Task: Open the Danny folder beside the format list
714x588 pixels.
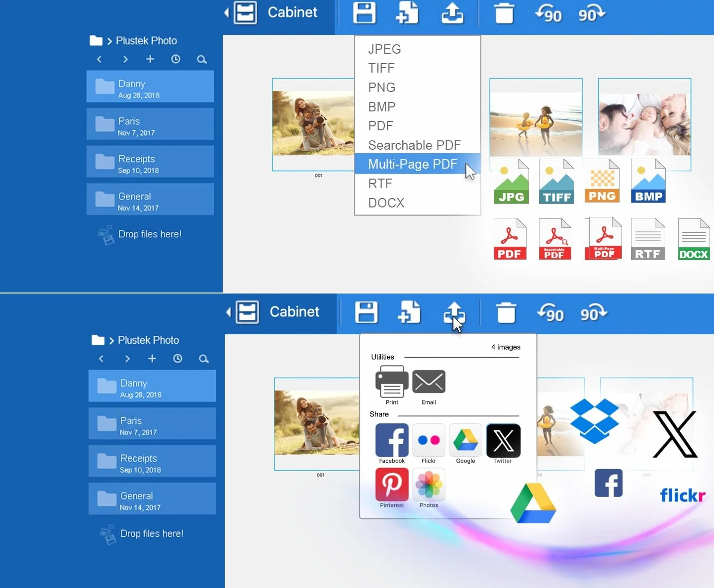Action: [150, 87]
